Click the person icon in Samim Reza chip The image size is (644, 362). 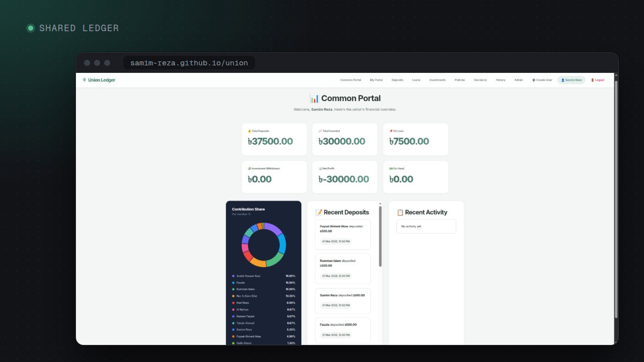click(x=563, y=80)
